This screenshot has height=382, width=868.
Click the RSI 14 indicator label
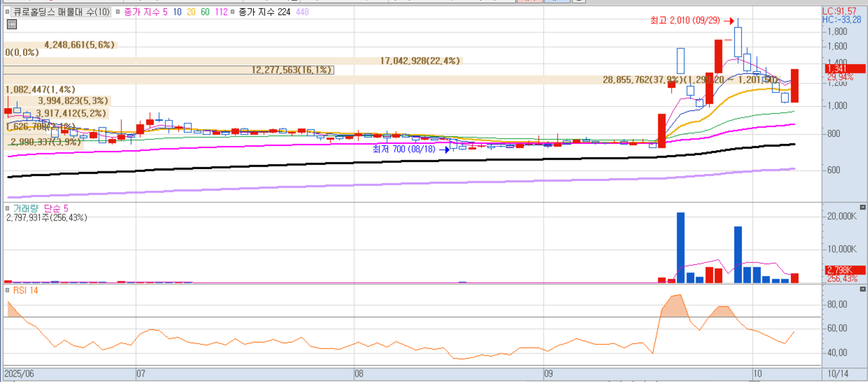click(26, 290)
